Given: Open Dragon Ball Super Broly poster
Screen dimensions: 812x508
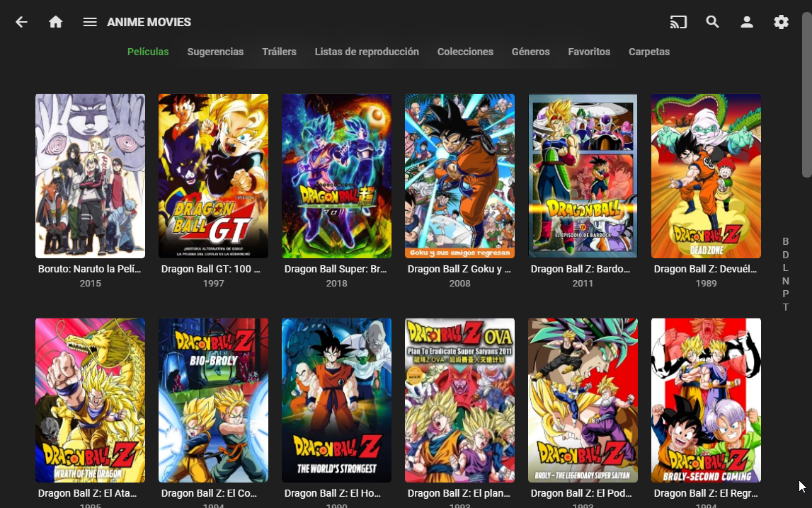Looking at the screenshot, I should click(336, 176).
